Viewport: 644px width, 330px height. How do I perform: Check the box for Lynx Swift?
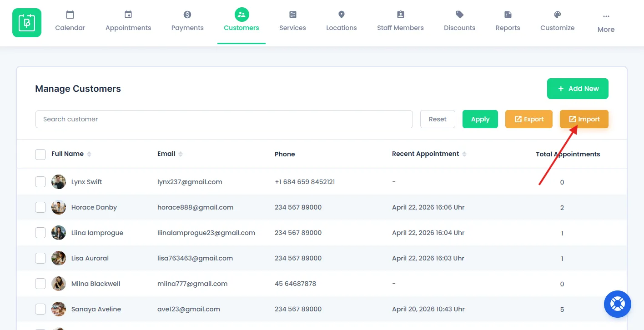point(40,182)
